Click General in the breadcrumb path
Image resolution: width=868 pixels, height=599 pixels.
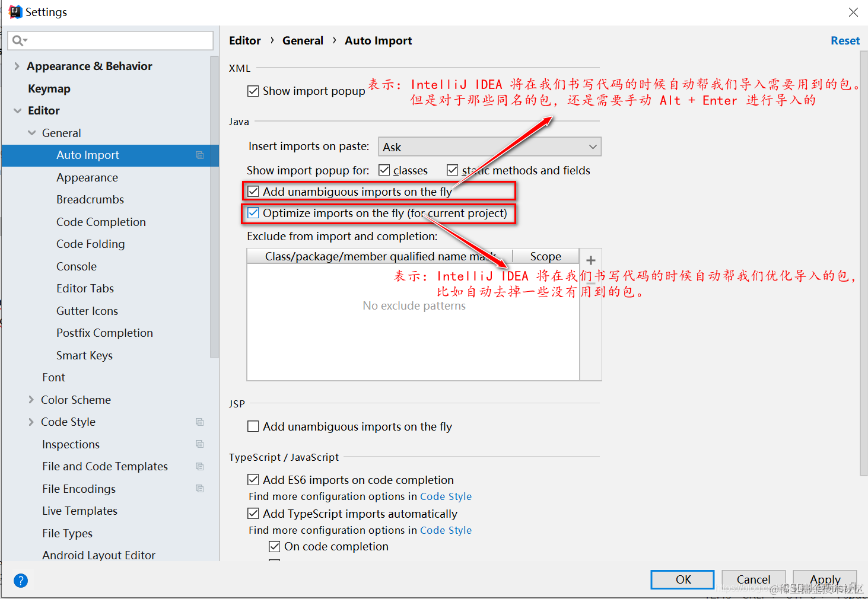click(x=303, y=41)
